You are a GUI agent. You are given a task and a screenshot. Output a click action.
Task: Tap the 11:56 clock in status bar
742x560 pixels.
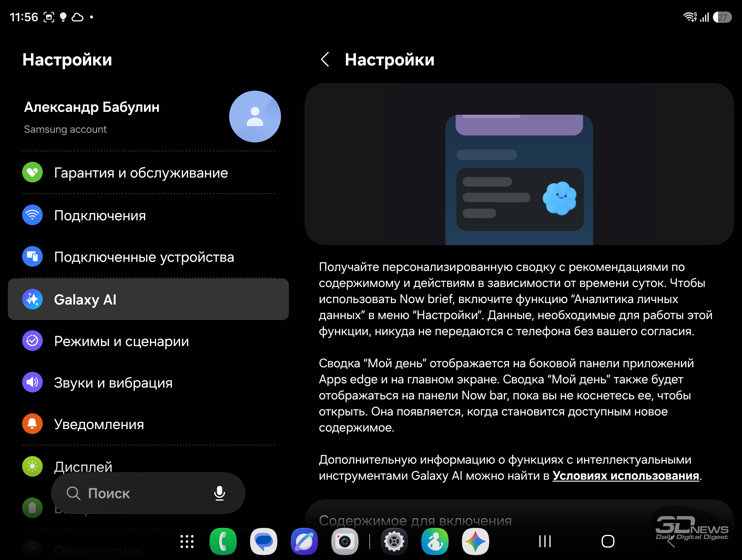[x=24, y=17]
